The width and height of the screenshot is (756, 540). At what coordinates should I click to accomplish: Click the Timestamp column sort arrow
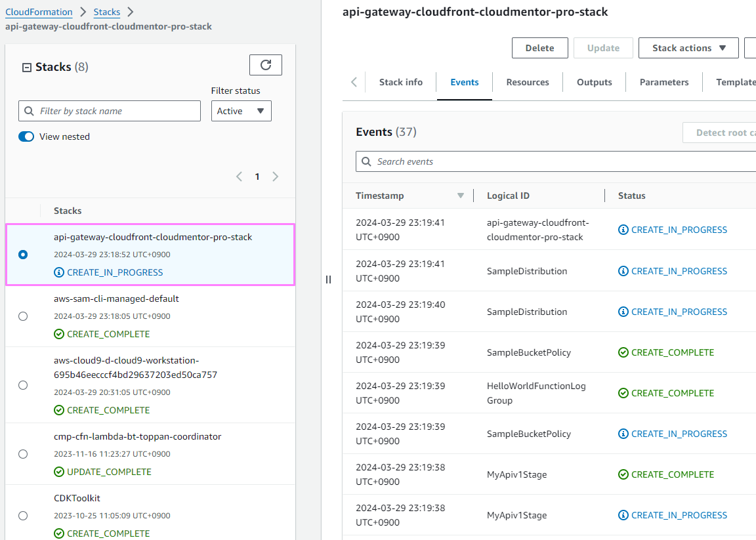coord(460,196)
